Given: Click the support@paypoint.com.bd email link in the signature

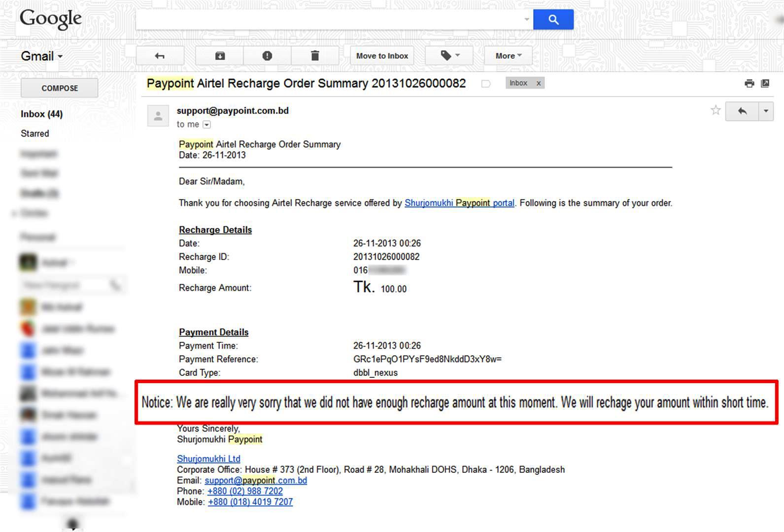Looking at the screenshot, I should (256, 480).
